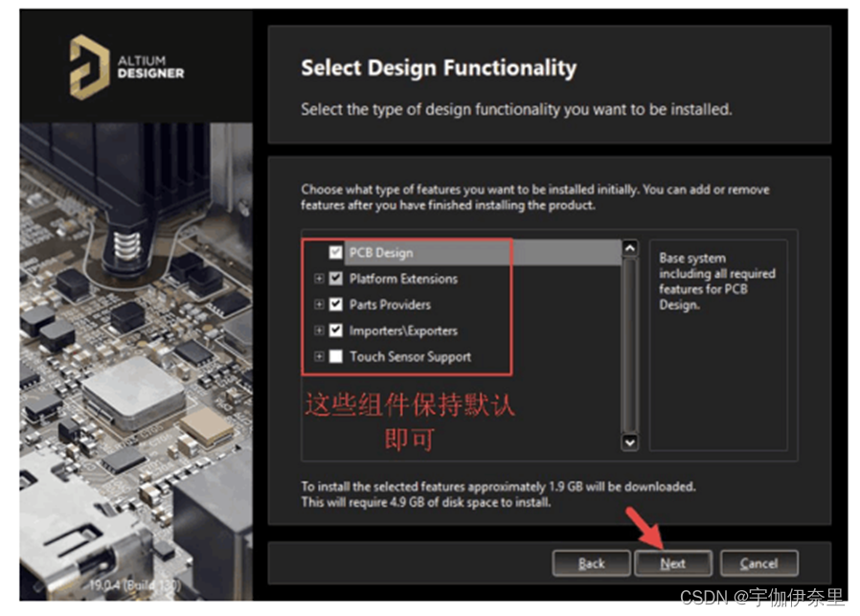Uncheck the Parts Providers checkbox
This screenshot has height=616, width=860.
point(335,304)
